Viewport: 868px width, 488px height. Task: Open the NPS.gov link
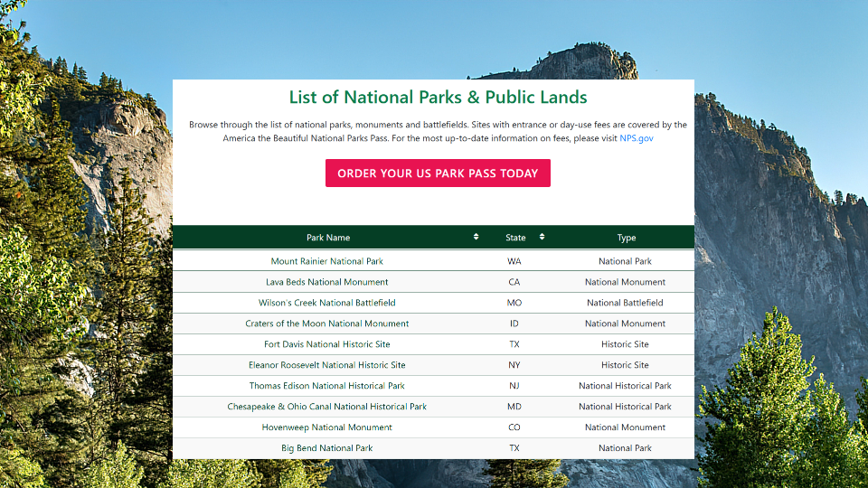point(636,138)
